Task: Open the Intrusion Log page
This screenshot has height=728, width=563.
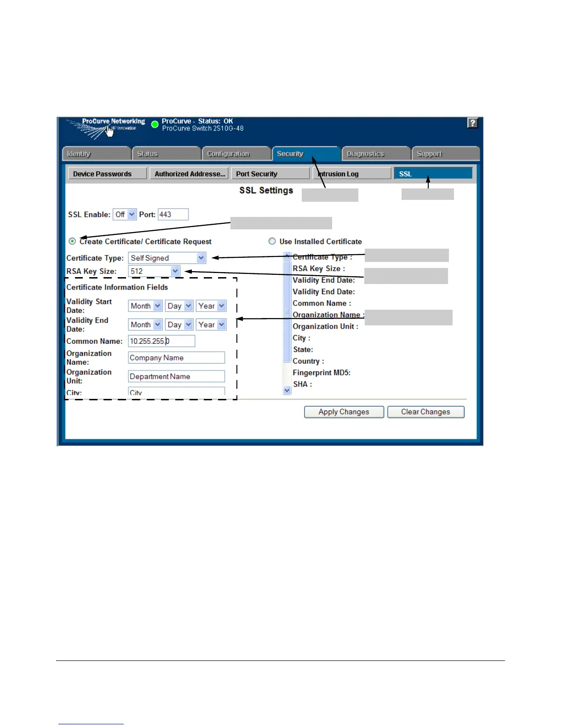Action: click(352, 174)
